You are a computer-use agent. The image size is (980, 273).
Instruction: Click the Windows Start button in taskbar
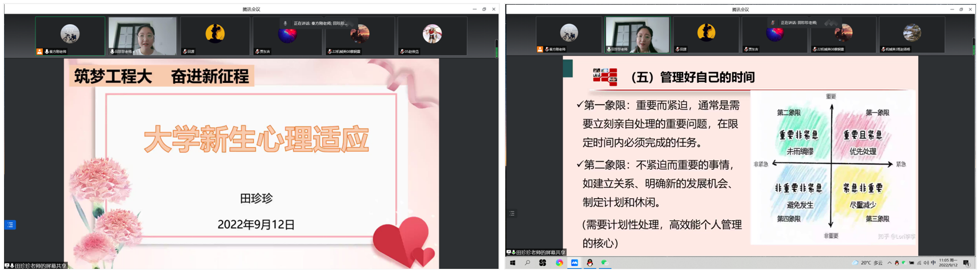512,263
